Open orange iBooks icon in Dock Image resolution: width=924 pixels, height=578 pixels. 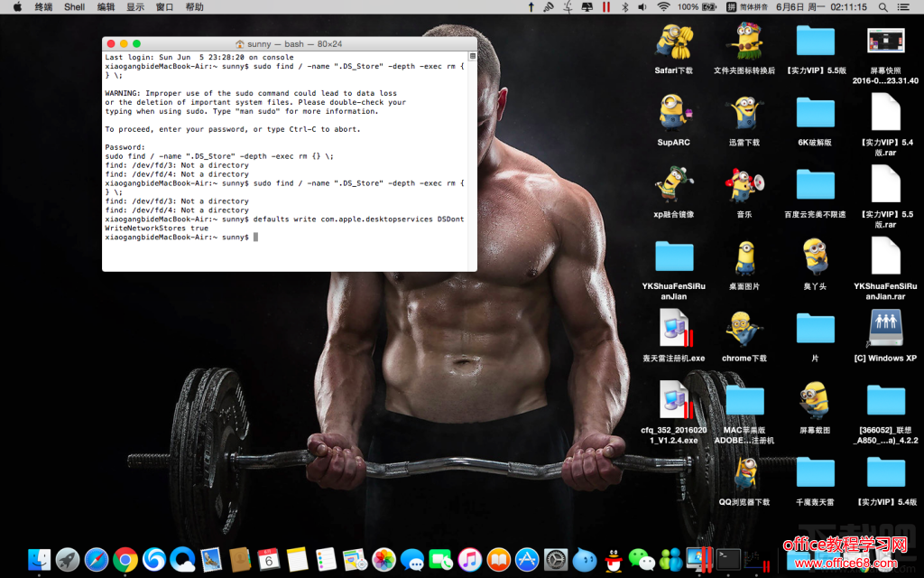498,559
